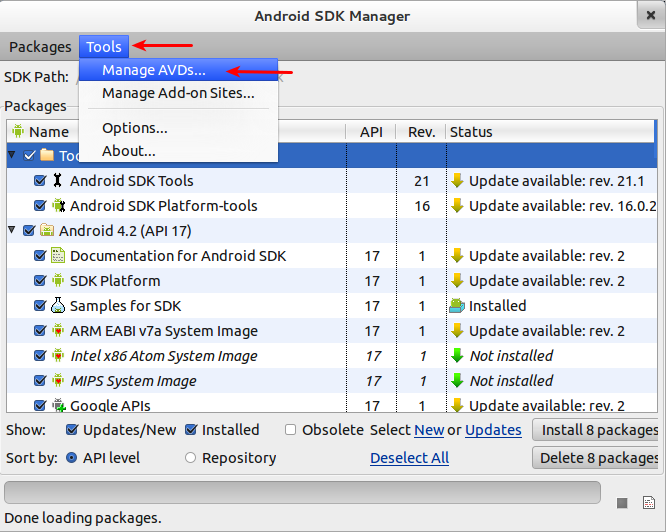The height and width of the screenshot is (532, 668).
Task: Click the API column header
Action: pyautogui.click(x=371, y=132)
